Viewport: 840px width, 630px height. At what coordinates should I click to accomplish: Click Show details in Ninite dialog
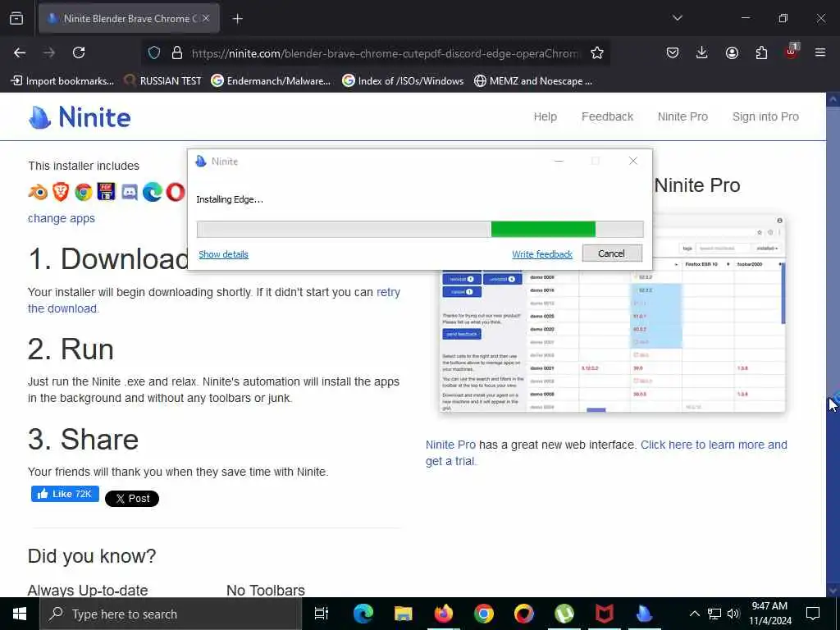[223, 254]
